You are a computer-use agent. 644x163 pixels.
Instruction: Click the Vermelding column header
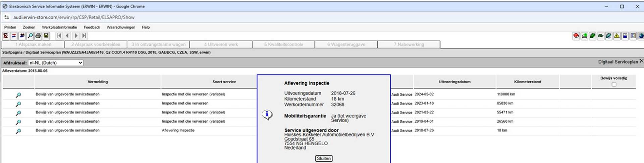98,82
